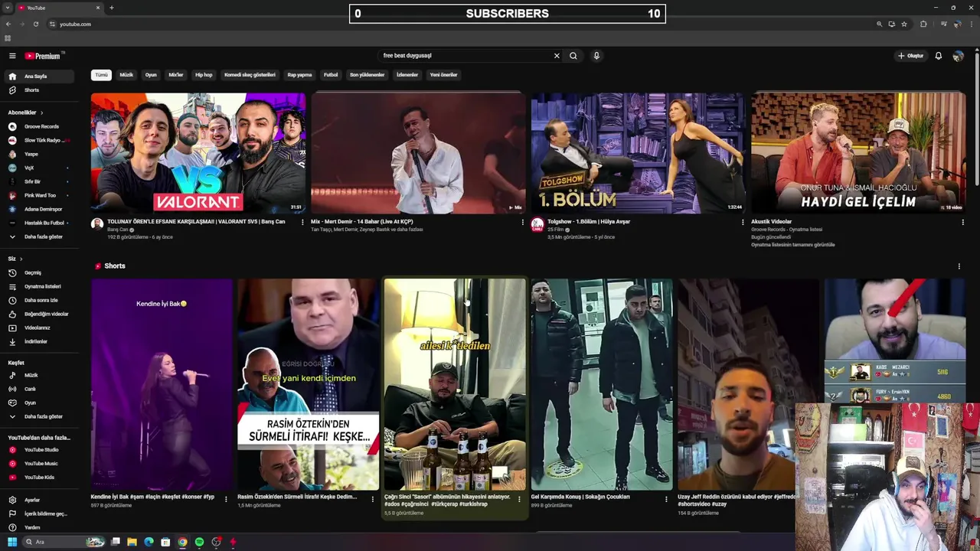This screenshot has height=551, width=980.
Task: Open File Explorer from taskbar
Action: [132, 542]
